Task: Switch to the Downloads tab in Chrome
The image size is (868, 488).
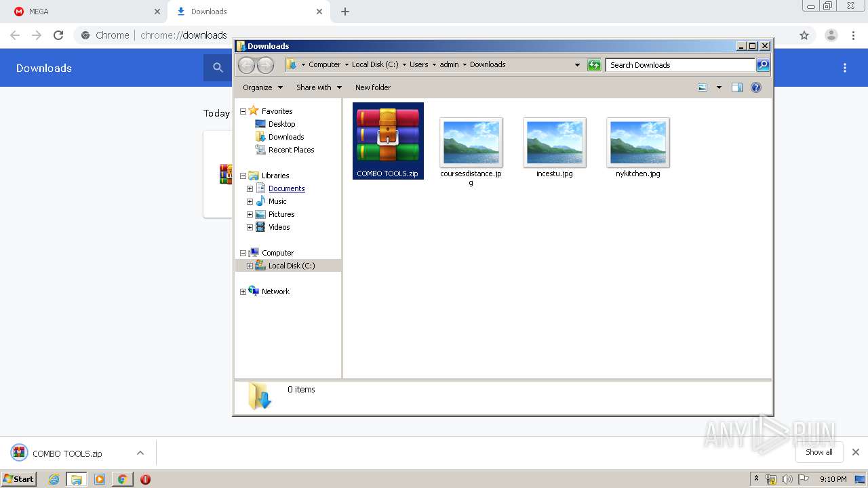Action: pyautogui.click(x=248, y=12)
